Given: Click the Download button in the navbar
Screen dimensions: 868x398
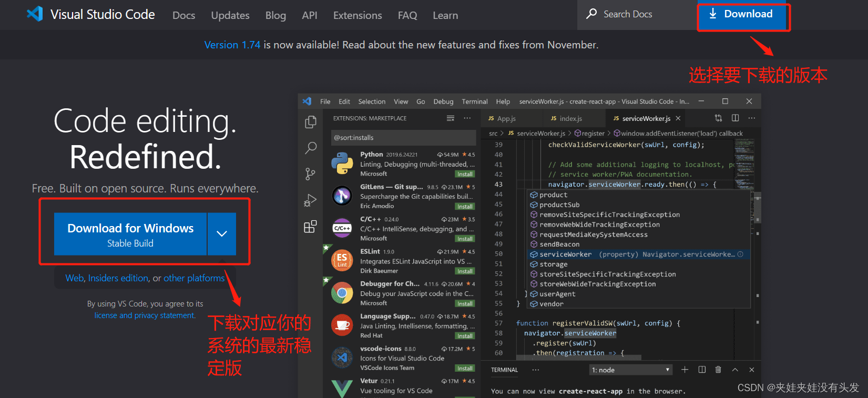Looking at the screenshot, I should (742, 15).
